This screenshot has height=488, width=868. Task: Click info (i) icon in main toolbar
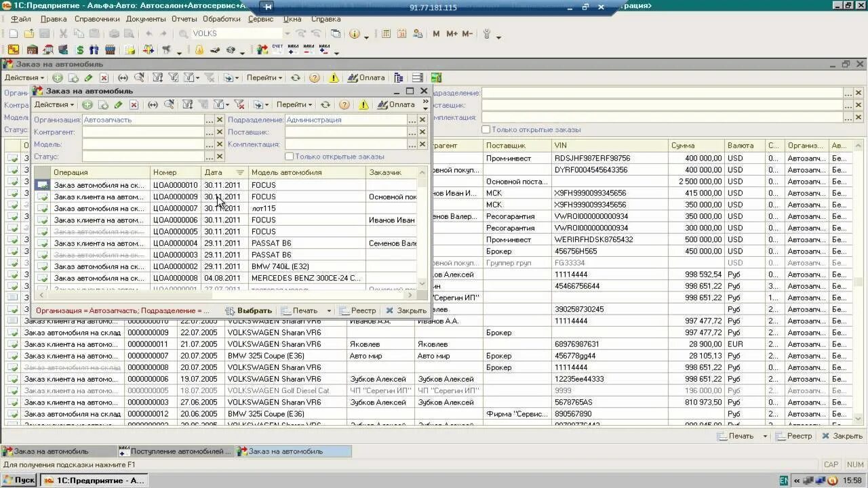(x=355, y=33)
